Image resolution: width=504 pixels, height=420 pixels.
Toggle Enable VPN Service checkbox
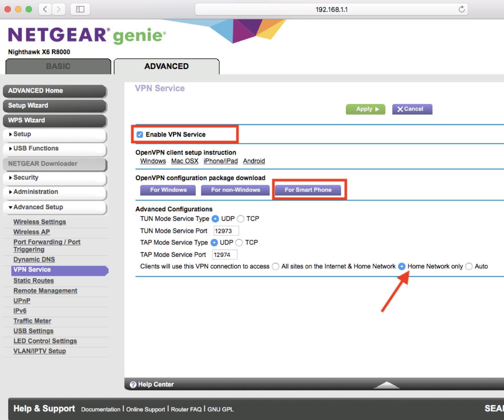tap(140, 135)
